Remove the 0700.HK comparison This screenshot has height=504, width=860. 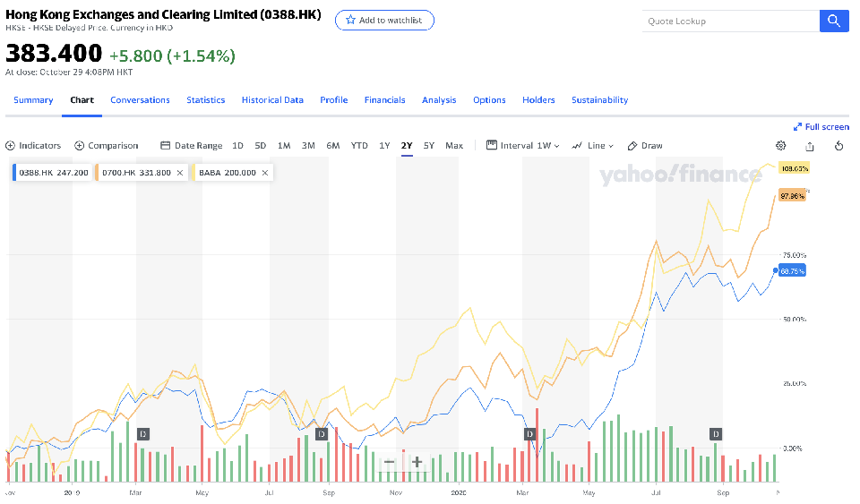tap(180, 173)
